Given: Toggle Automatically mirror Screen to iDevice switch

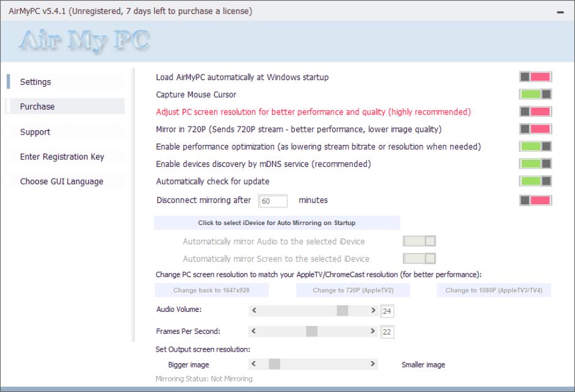Looking at the screenshot, I should [419, 259].
